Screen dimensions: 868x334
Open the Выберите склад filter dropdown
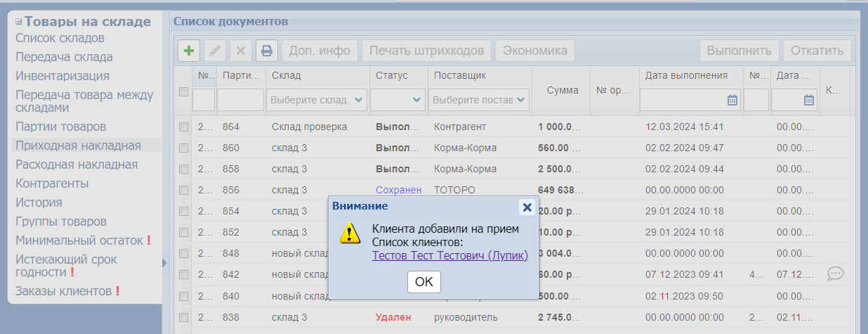click(x=317, y=100)
